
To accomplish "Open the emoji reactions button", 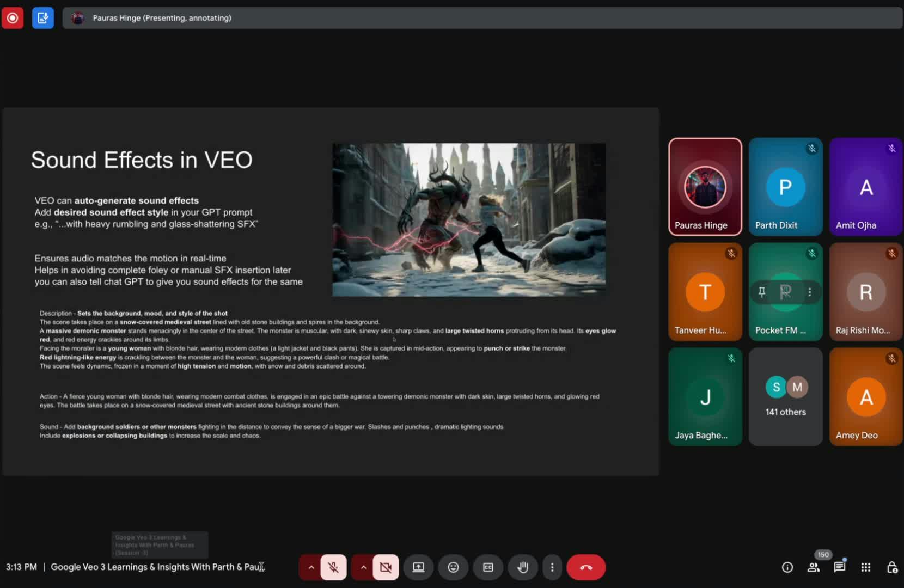I will [453, 567].
